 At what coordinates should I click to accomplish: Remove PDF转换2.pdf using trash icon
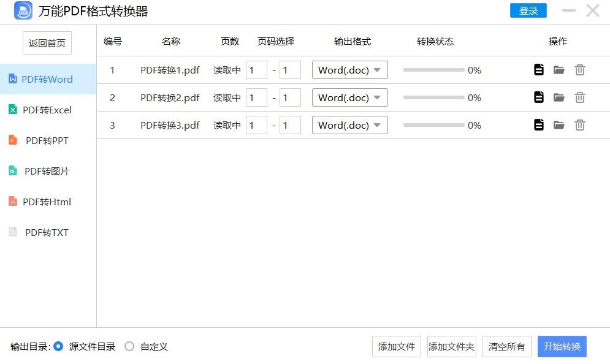580,97
